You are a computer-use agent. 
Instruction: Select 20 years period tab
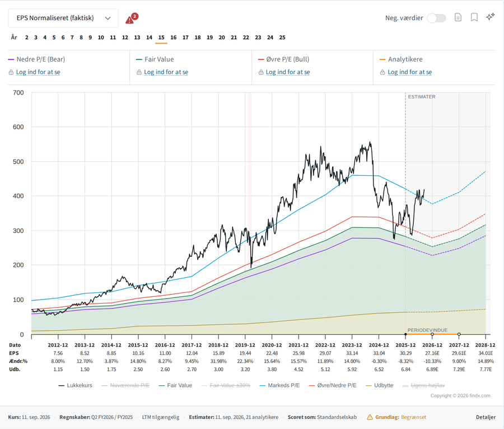(222, 38)
